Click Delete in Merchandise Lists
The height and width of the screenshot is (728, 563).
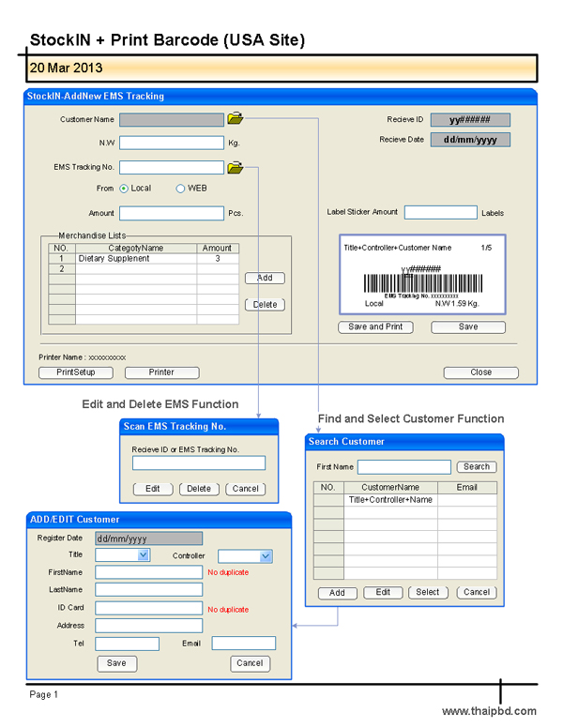pyautogui.click(x=265, y=305)
